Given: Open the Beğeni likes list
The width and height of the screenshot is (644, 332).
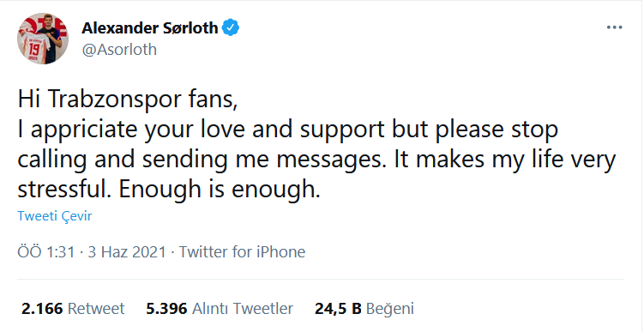Looking at the screenshot, I should (390, 308).
